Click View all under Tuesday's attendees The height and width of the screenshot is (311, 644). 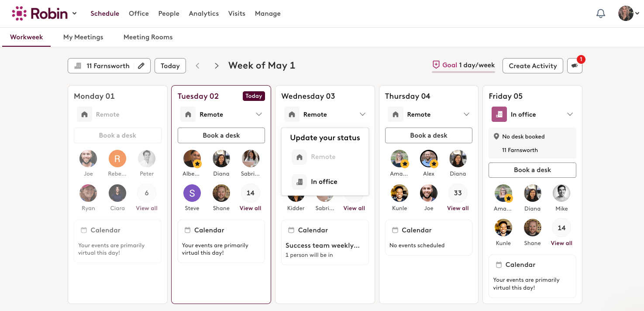[x=250, y=208]
